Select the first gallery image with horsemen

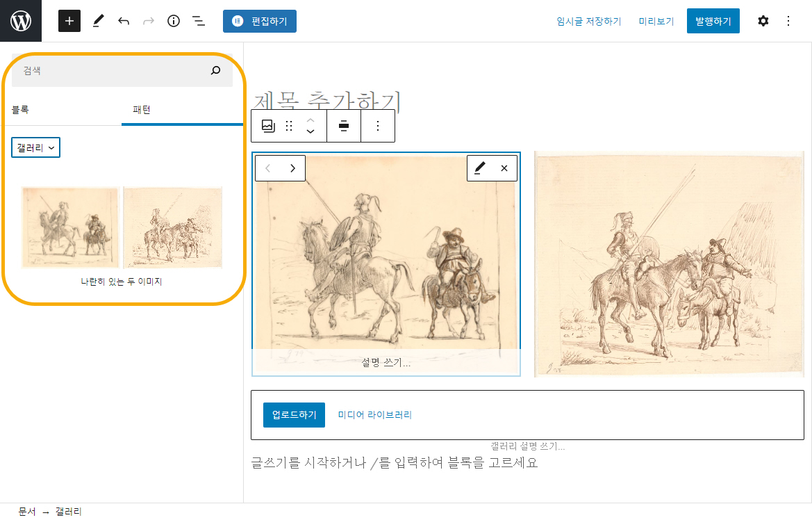click(x=386, y=264)
